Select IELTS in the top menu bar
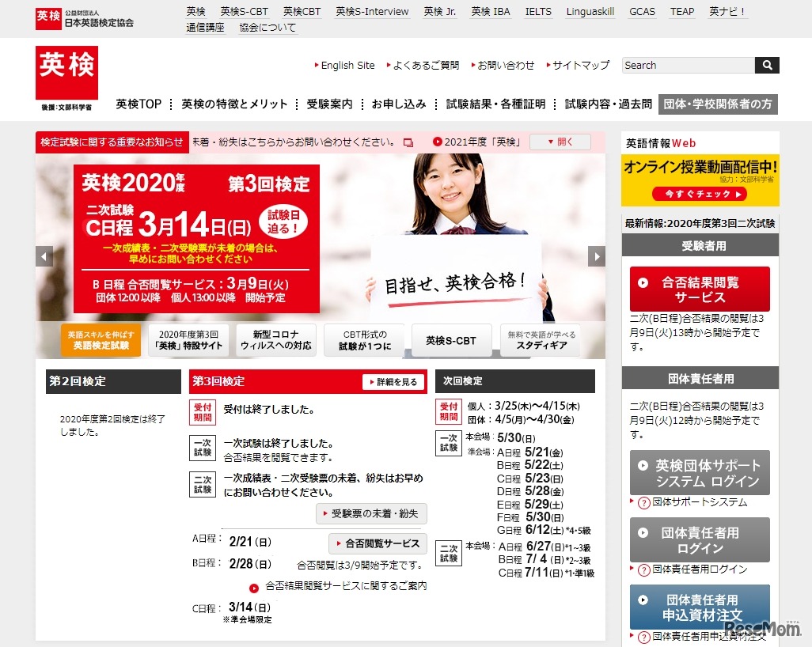812x647 pixels. [x=538, y=11]
